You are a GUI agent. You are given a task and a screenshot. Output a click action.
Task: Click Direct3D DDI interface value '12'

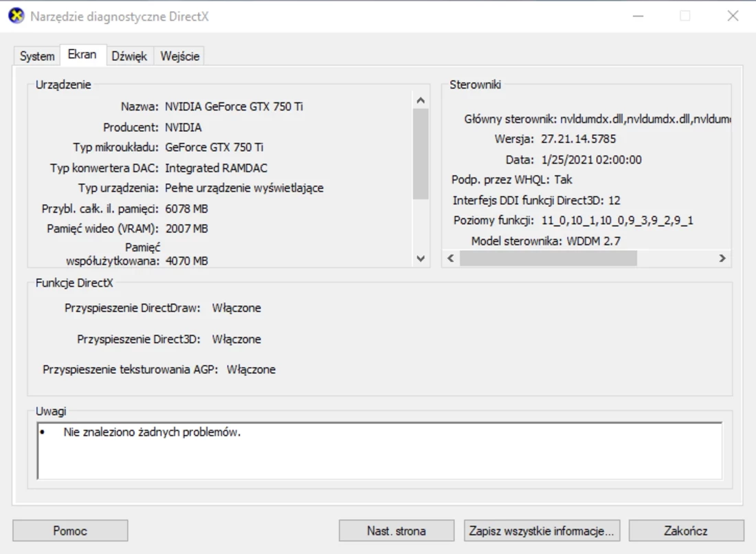(614, 200)
